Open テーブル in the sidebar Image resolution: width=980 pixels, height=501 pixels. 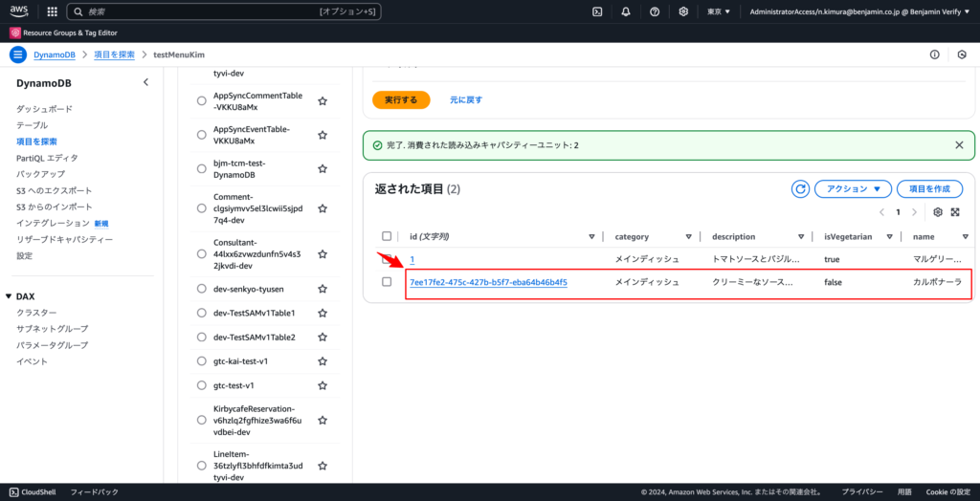click(x=32, y=125)
